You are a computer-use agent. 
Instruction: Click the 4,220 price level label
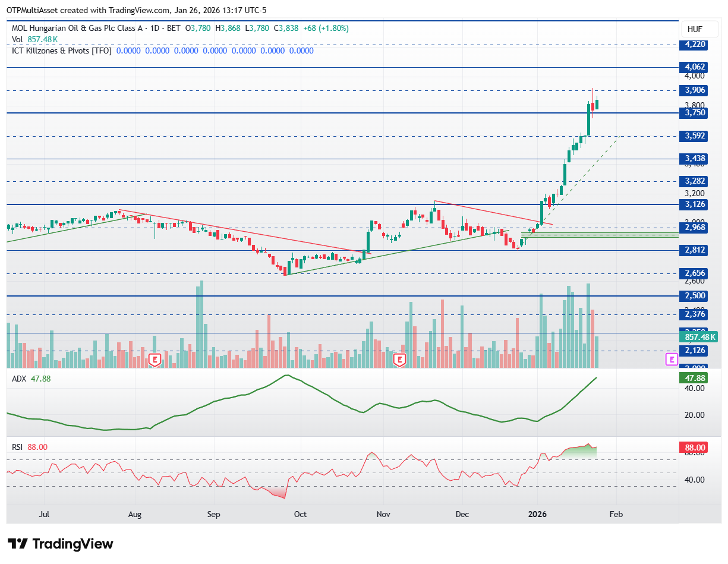pyautogui.click(x=695, y=44)
